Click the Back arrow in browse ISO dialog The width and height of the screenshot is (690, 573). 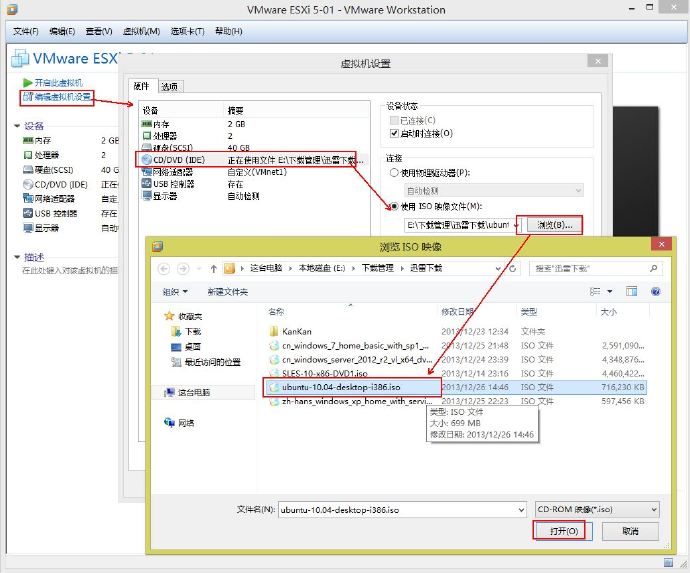tap(164, 268)
